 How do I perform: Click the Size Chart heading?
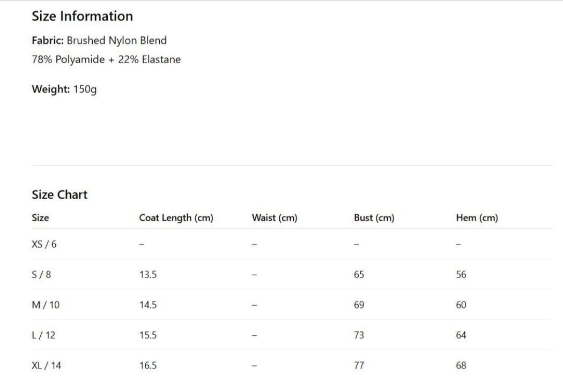[x=60, y=195]
